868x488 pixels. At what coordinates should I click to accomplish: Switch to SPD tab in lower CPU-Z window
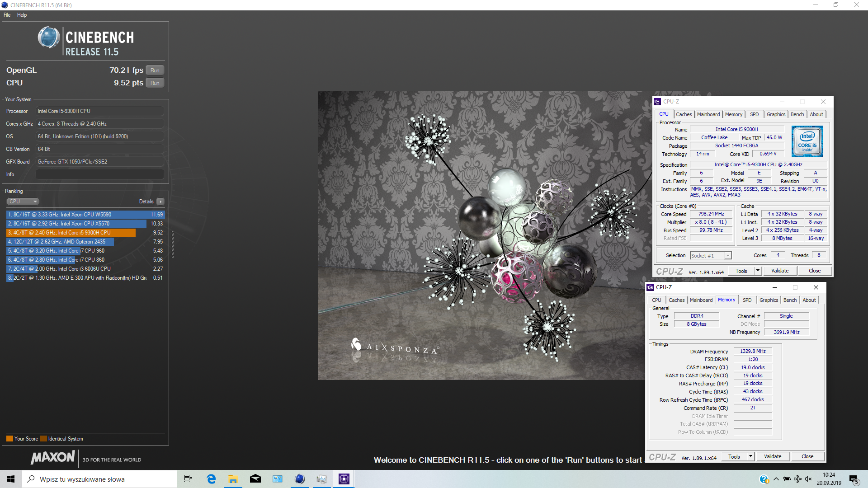(x=747, y=300)
